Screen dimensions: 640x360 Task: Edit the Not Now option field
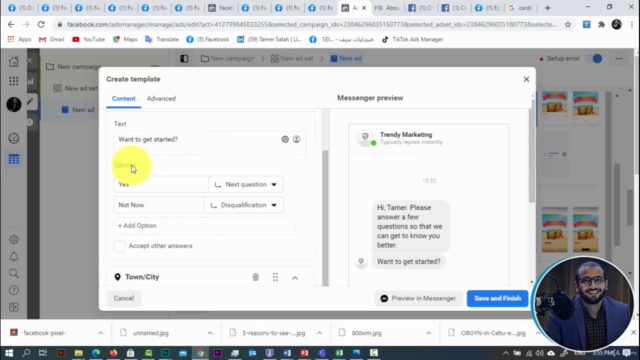[159, 205]
